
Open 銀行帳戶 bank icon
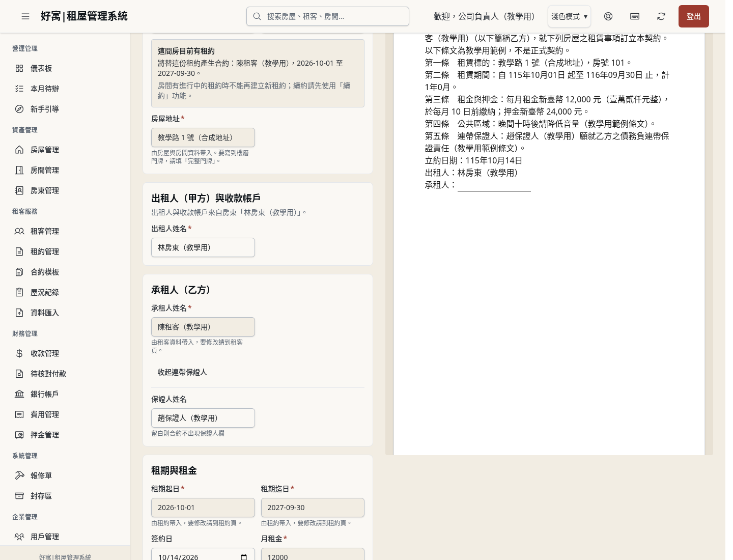[x=19, y=394]
